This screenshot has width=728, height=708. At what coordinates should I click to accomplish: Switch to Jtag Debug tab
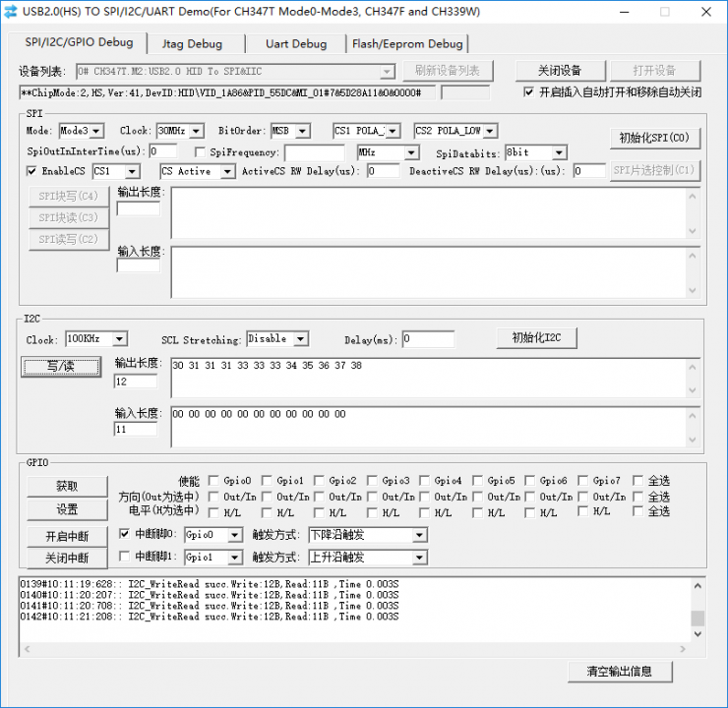pyautogui.click(x=192, y=44)
